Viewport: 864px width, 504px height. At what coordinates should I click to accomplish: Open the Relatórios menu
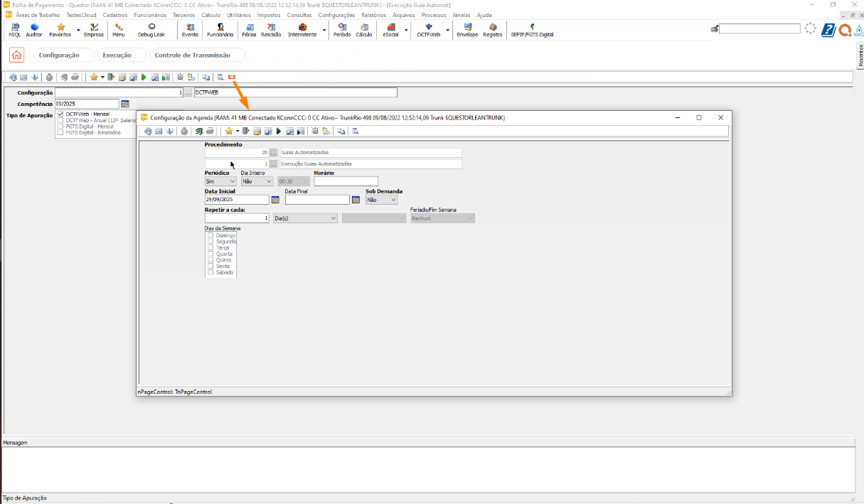coord(373,15)
